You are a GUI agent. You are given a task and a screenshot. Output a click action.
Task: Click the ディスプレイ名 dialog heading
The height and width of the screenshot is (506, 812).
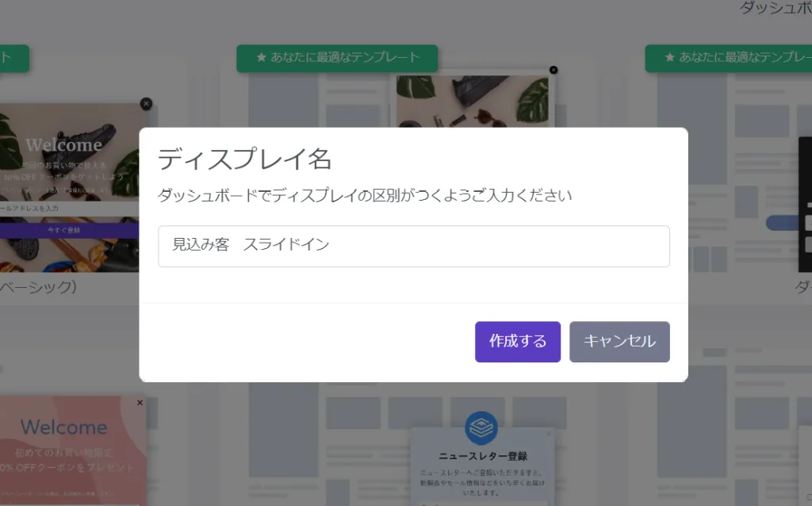pos(244,159)
